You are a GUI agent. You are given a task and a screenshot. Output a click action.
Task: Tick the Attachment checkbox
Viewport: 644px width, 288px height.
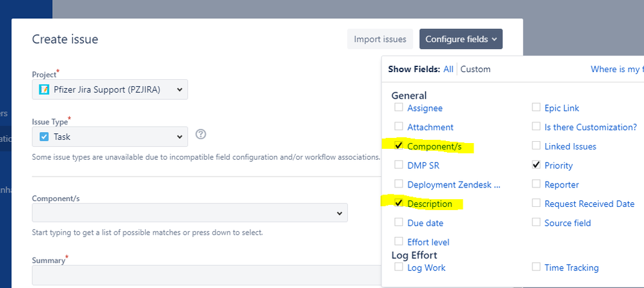point(398,126)
